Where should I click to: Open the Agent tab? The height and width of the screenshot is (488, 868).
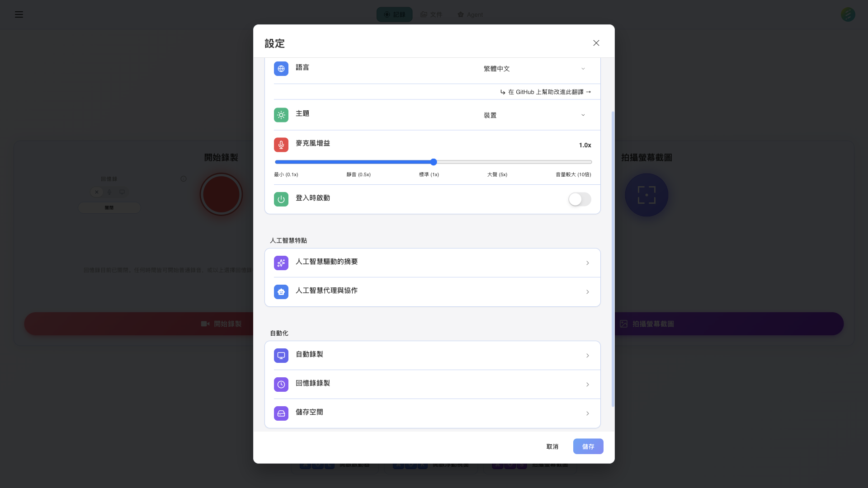tap(470, 14)
